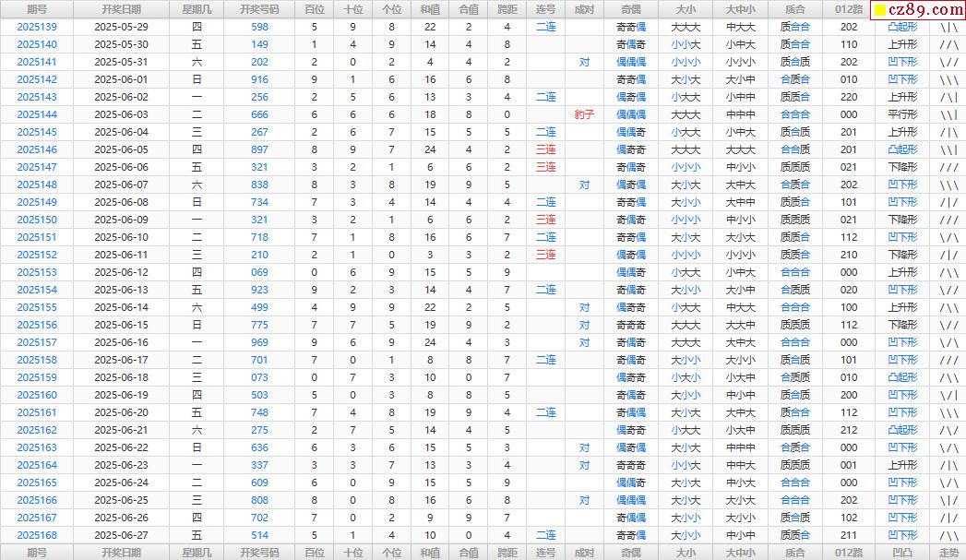This screenshot has width=966, height=560.
Task: Click the top 012路 column header
Action: click(848, 9)
